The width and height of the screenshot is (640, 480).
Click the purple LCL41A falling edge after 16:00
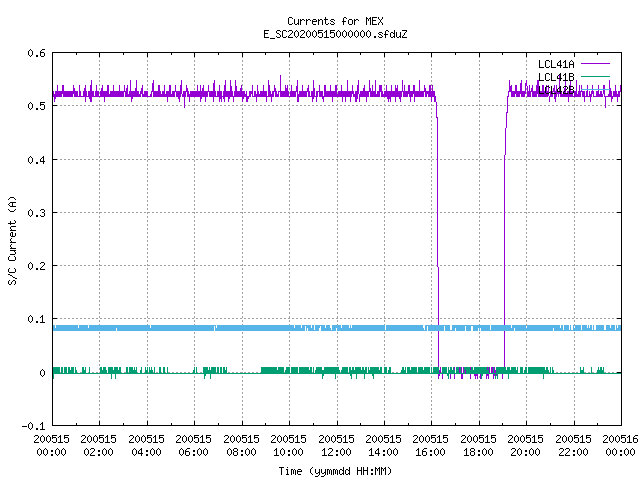tap(438, 233)
